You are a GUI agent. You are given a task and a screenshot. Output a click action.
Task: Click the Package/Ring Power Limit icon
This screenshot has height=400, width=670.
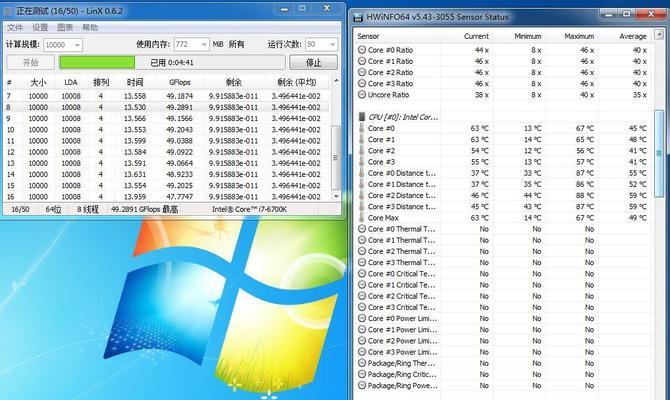point(362,385)
